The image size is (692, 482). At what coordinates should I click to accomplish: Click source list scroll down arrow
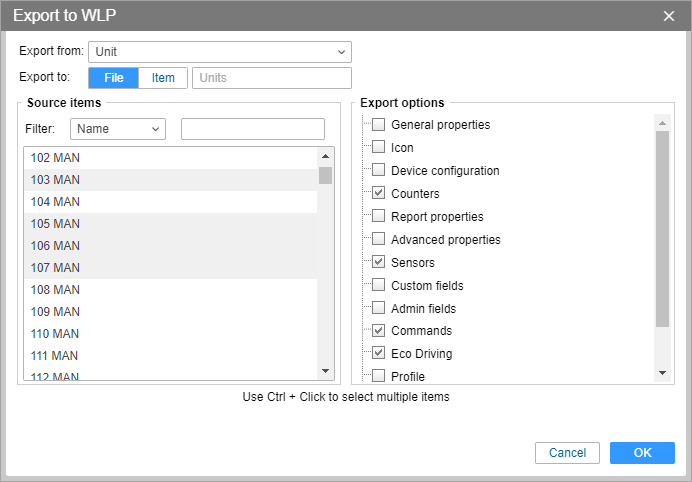325,371
